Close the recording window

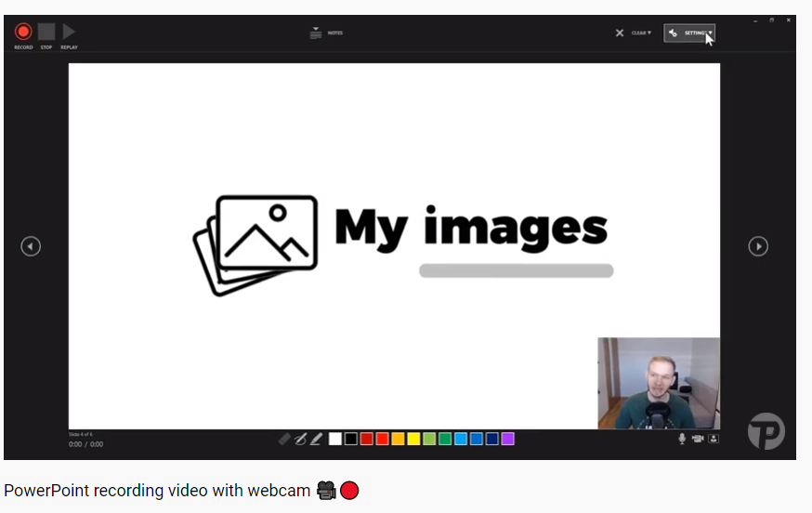click(788, 20)
